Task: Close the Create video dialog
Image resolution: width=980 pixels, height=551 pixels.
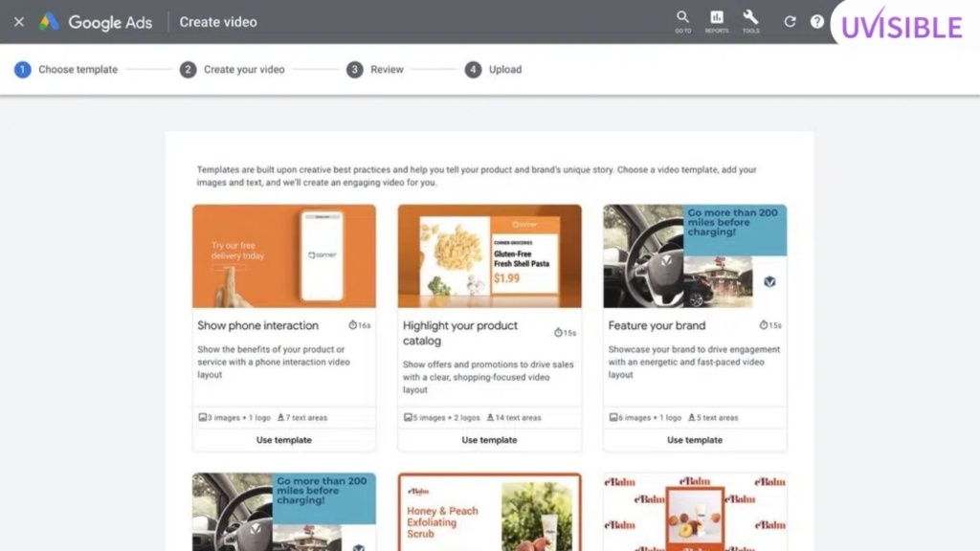Action: click(19, 22)
